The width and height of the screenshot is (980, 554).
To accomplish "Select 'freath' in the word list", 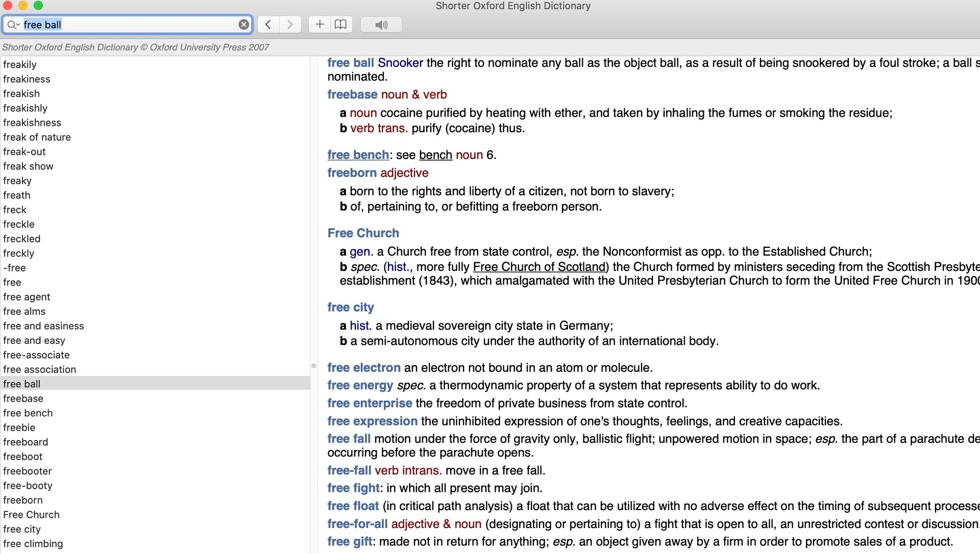I will pos(155,195).
